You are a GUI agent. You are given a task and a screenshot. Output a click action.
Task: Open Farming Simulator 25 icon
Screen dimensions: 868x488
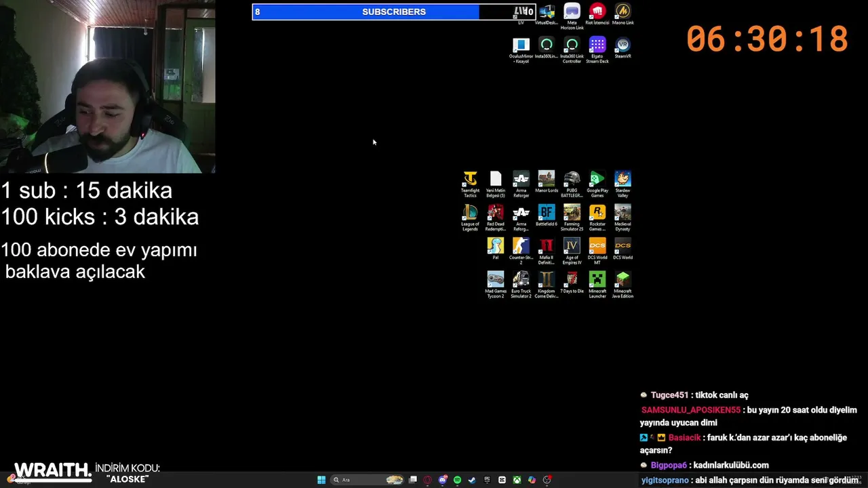point(572,218)
